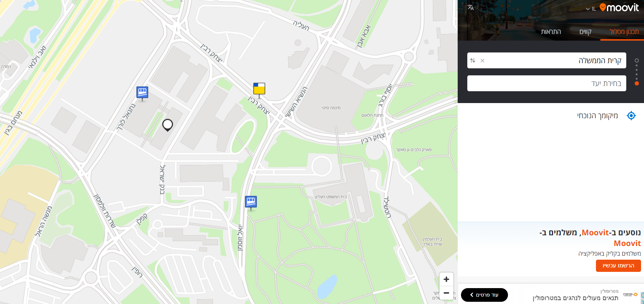The image size is (644, 304).
Task: Switch to the קווים tab
Action: (586, 32)
